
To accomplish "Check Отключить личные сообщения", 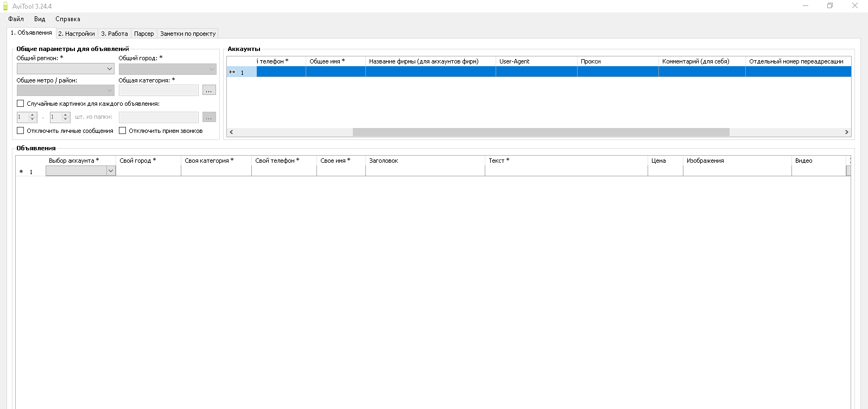I will pos(21,130).
